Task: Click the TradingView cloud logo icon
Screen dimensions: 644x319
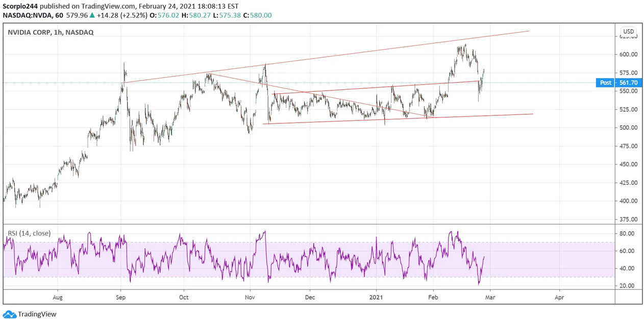Action: [9, 314]
